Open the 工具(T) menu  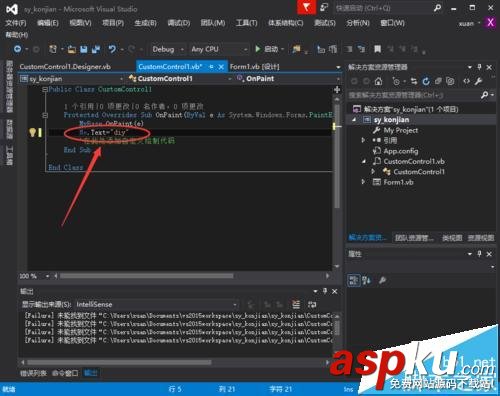click(x=246, y=23)
